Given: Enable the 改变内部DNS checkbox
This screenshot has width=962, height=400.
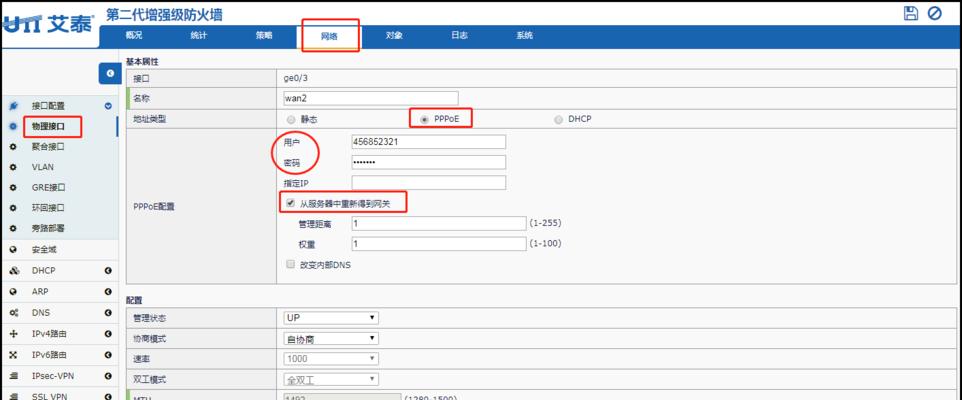Looking at the screenshot, I should click(x=291, y=264).
